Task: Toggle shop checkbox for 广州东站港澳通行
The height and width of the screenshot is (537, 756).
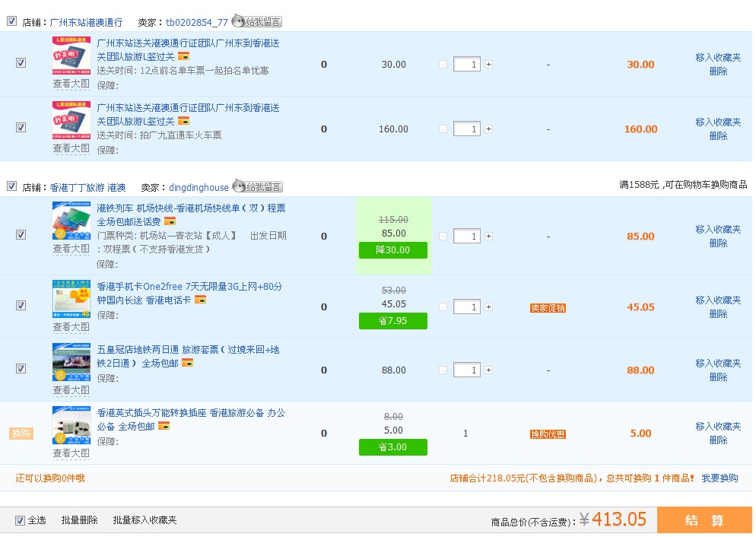Action: pos(11,21)
